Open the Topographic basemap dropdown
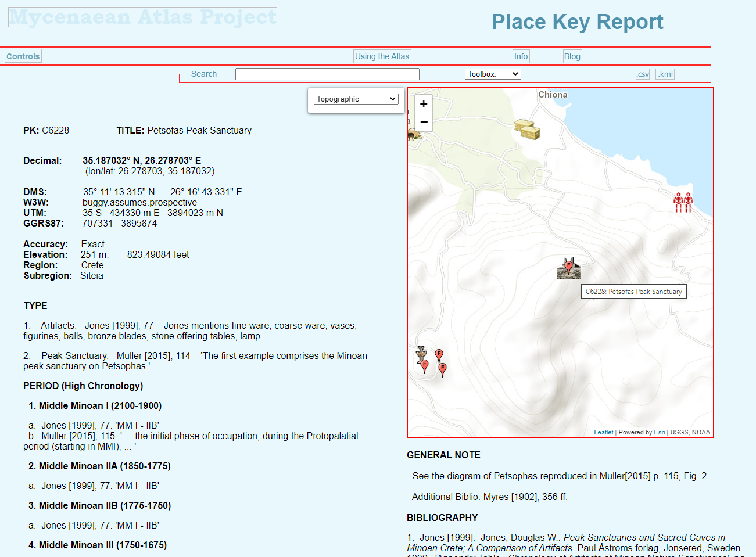The width and height of the screenshot is (756, 557). 356,99
